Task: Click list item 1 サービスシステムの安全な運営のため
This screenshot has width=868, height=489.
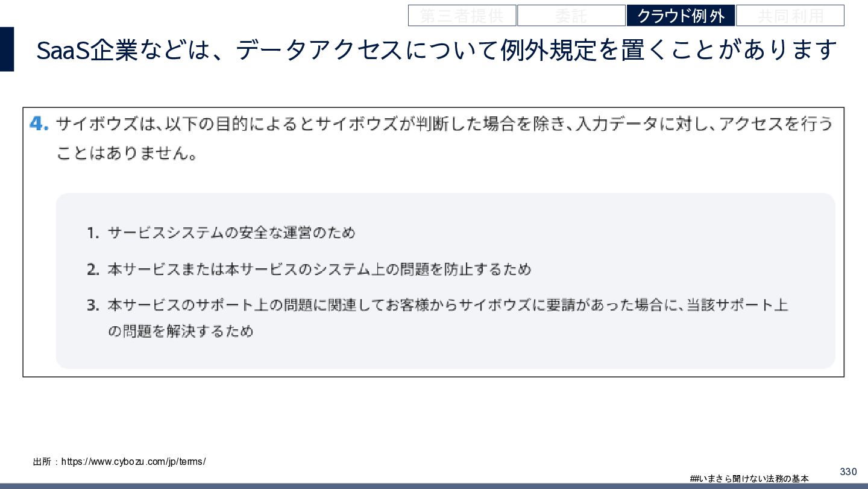Action: click(x=232, y=233)
